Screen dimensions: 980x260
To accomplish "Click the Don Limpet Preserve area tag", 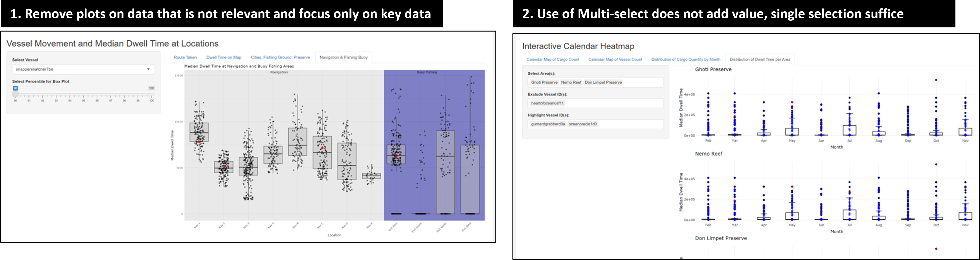I will tap(603, 82).
